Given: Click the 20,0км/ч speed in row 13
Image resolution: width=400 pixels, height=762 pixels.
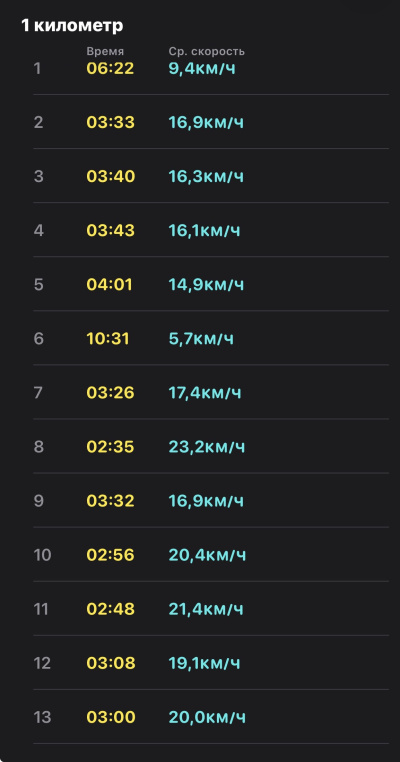Looking at the screenshot, I should (207, 717).
